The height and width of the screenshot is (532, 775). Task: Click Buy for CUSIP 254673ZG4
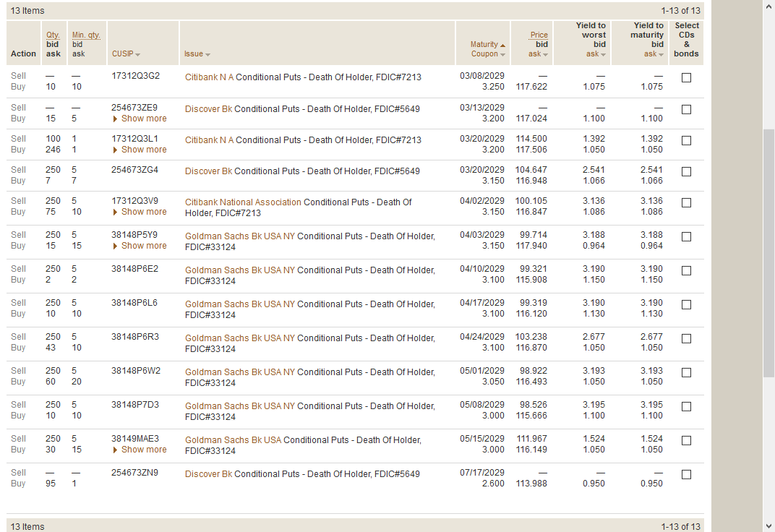point(18,181)
